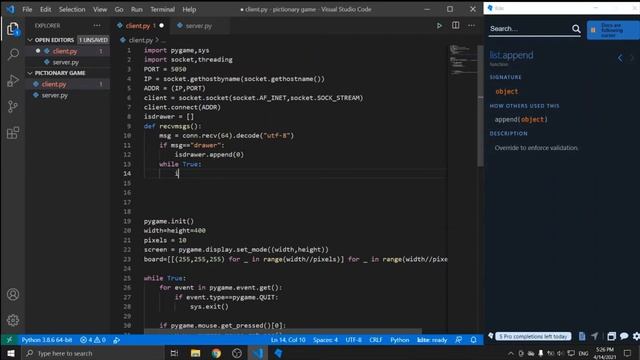This screenshot has height=360, width=640.
Task: Open Source Control view
Action: coord(13,107)
